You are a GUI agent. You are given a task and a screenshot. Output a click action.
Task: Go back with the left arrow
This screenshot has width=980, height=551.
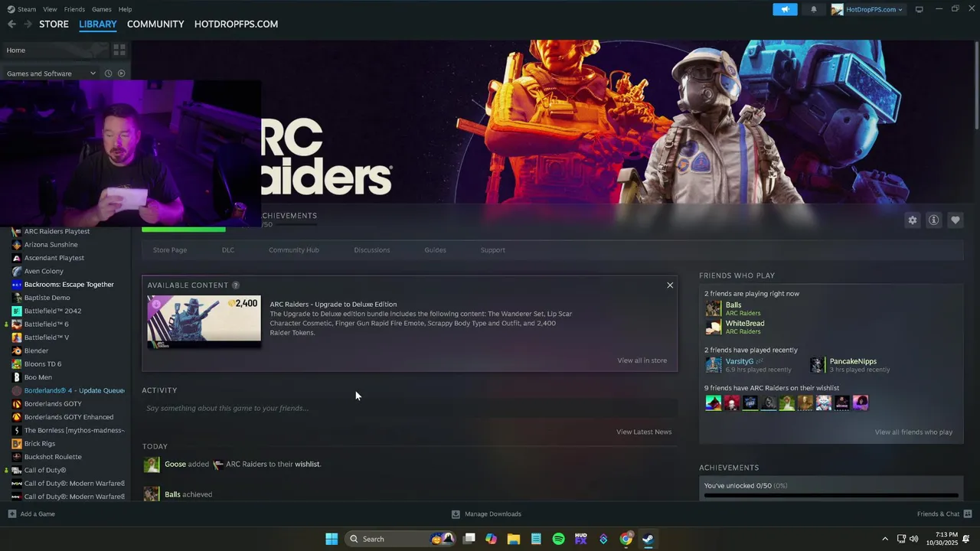(11, 24)
